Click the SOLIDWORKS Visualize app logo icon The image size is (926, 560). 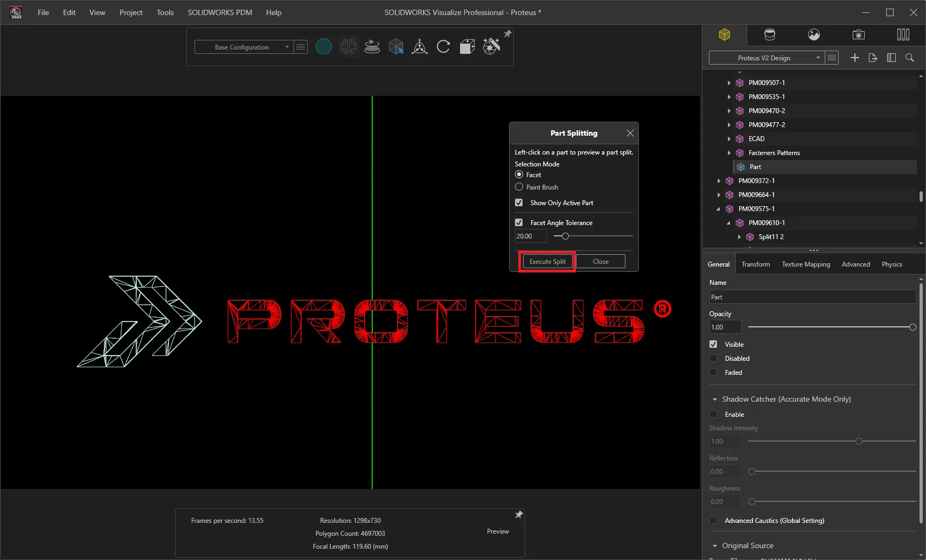(16, 12)
